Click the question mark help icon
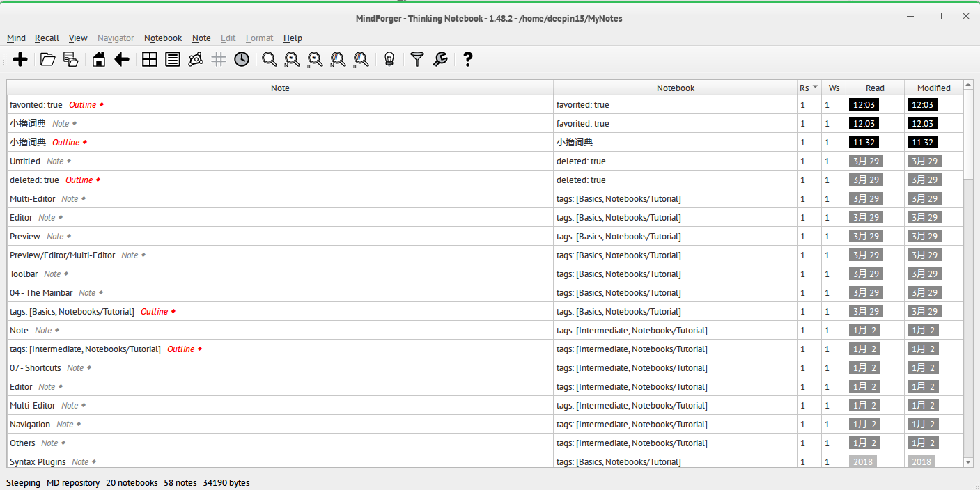980x490 pixels. click(468, 60)
